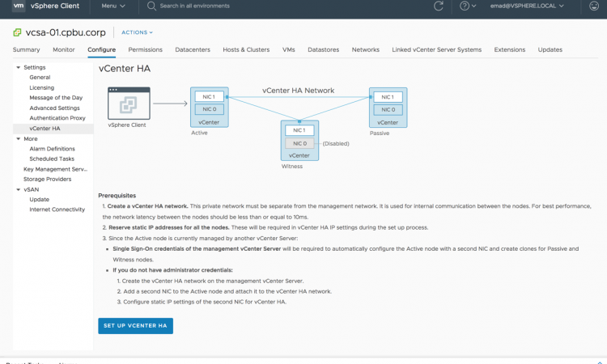Screen dimensions: 607x364
Task: Click SET UP VCENTER HA button
Action: tap(135, 326)
